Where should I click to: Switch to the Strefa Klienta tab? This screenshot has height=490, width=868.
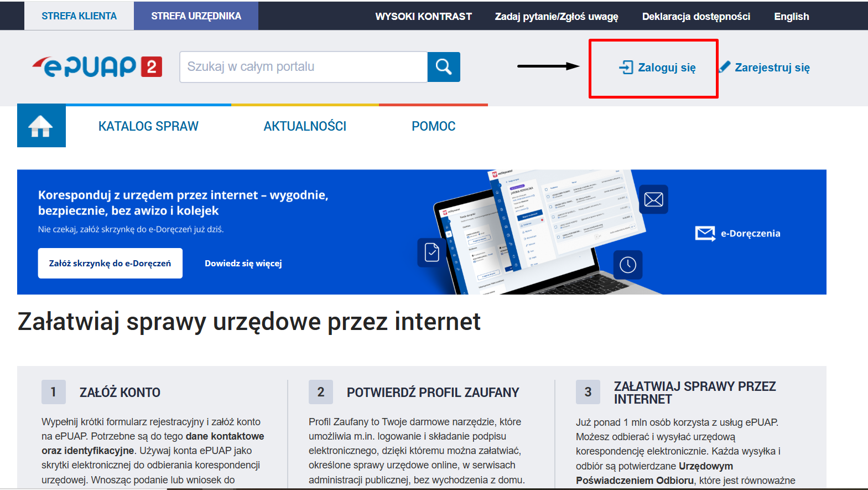[79, 16]
